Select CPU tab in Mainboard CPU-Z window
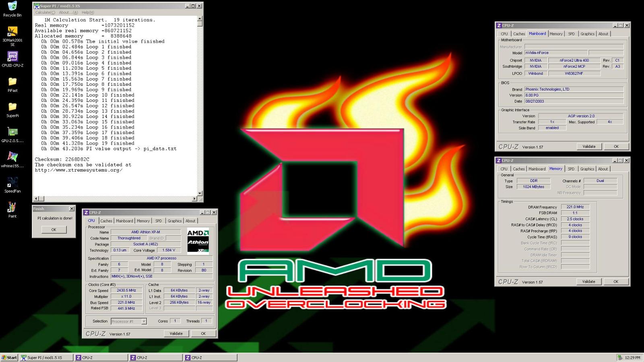 click(504, 34)
